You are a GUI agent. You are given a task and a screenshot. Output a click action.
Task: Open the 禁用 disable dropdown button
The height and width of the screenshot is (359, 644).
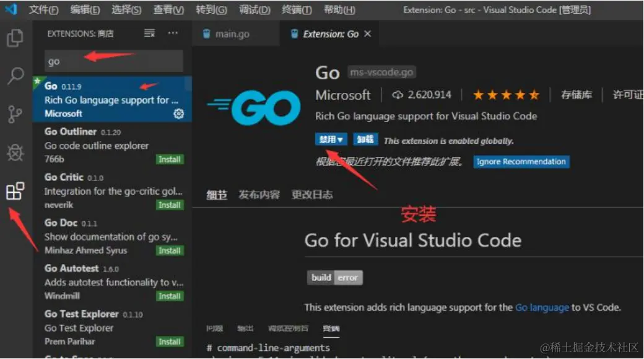331,140
